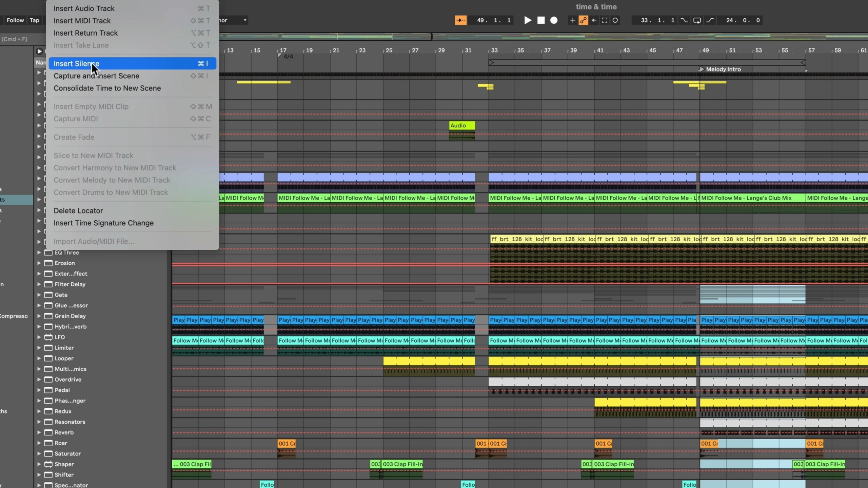Click the Redux folder icon
This screenshot has width=868, height=488.
pyautogui.click(x=48, y=411)
